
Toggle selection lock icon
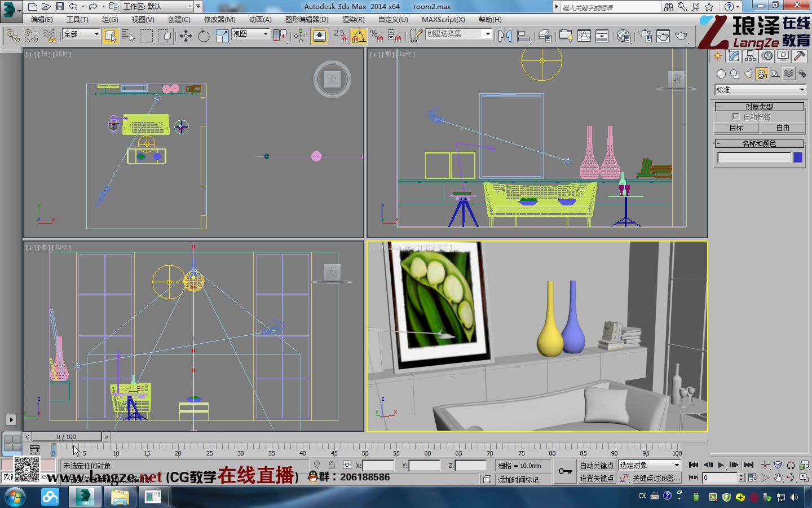[332, 465]
